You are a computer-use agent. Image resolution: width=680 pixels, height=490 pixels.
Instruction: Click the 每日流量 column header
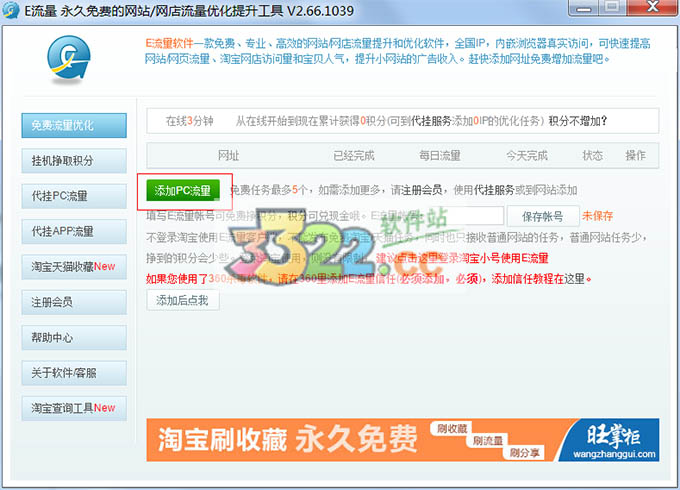(440, 155)
